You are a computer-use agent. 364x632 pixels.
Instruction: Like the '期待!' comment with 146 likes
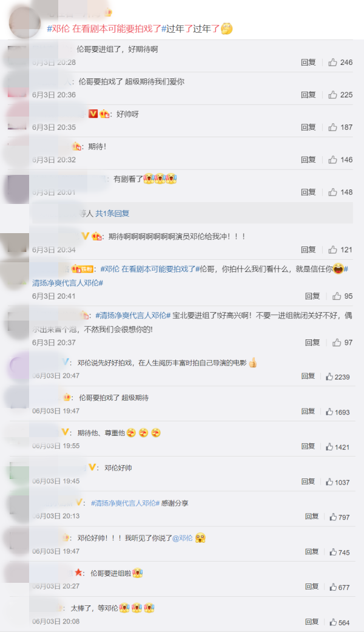332,160
